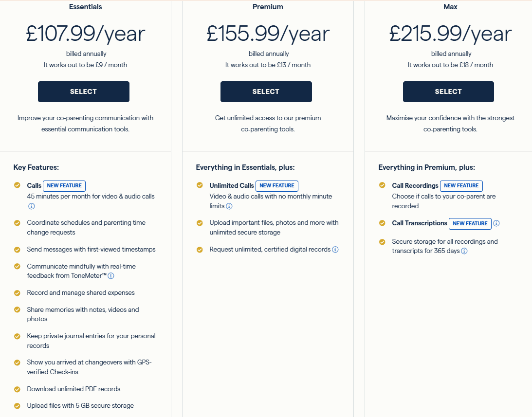The height and width of the screenshot is (417, 532).
Task: Click checkmark icon beside Essentials Calls feature
Action: (x=17, y=185)
